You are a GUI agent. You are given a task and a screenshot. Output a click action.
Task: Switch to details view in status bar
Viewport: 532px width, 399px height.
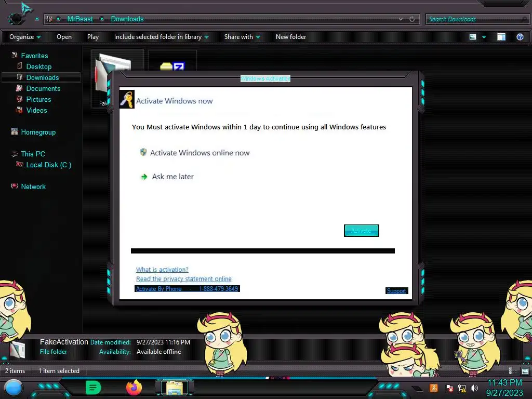click(x=511, y=371)
